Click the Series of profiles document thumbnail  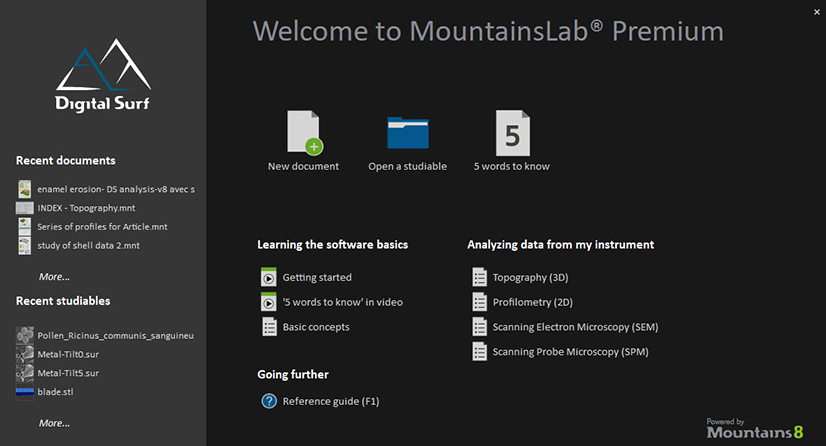tap(24, 226)
